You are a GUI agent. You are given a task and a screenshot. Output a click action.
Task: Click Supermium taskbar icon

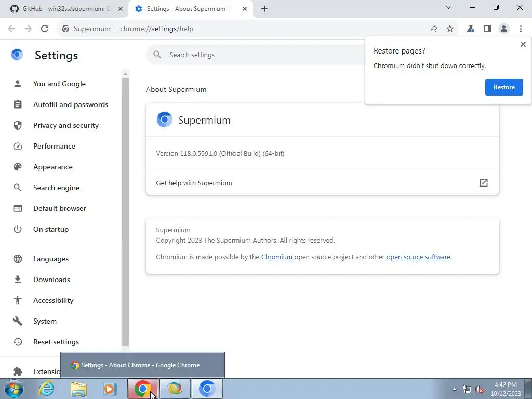coord(207,389)
